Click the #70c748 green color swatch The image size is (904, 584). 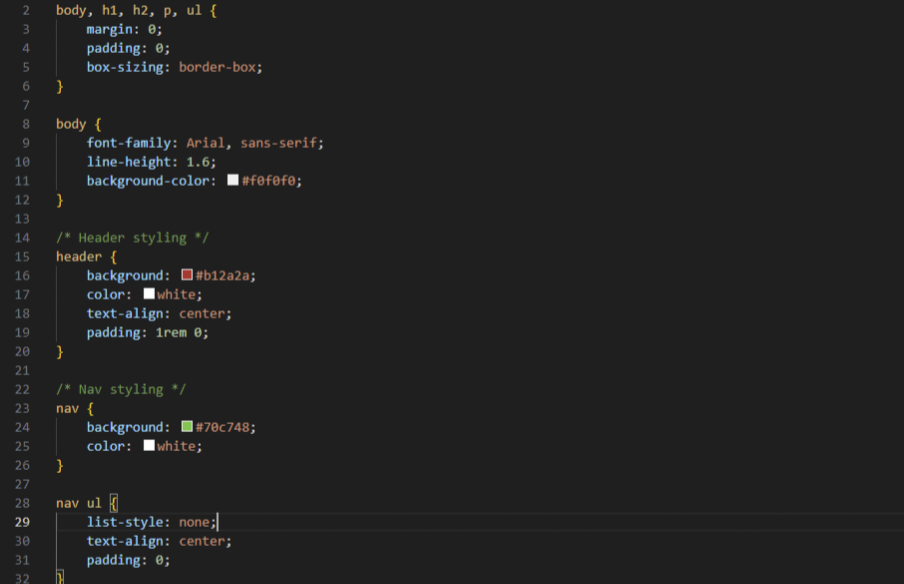(x=187, y=426)
